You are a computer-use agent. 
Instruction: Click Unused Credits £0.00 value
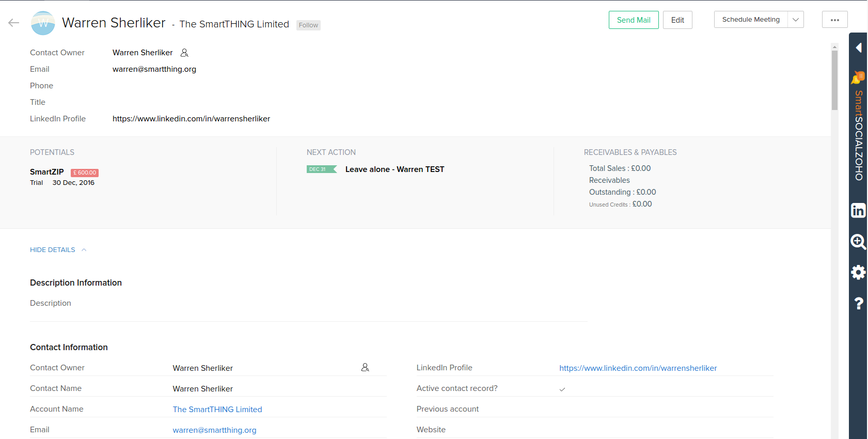point(642,204)
